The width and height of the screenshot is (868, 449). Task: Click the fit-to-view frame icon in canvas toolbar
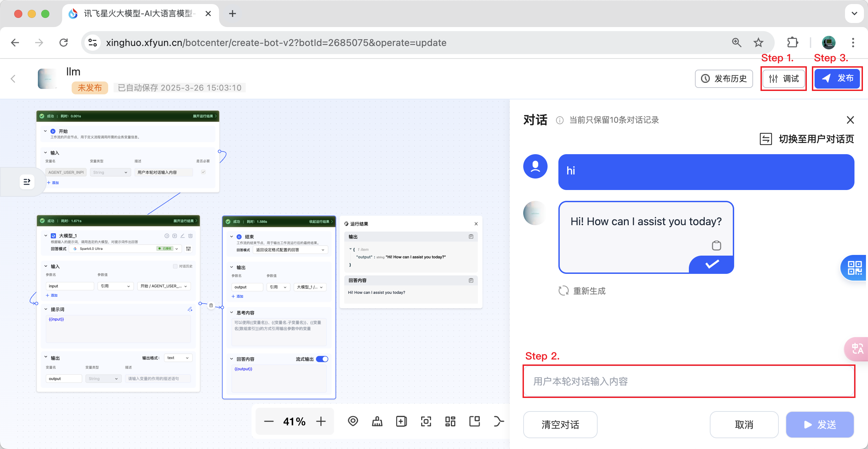pyautogui.click(x=426, y=421)
